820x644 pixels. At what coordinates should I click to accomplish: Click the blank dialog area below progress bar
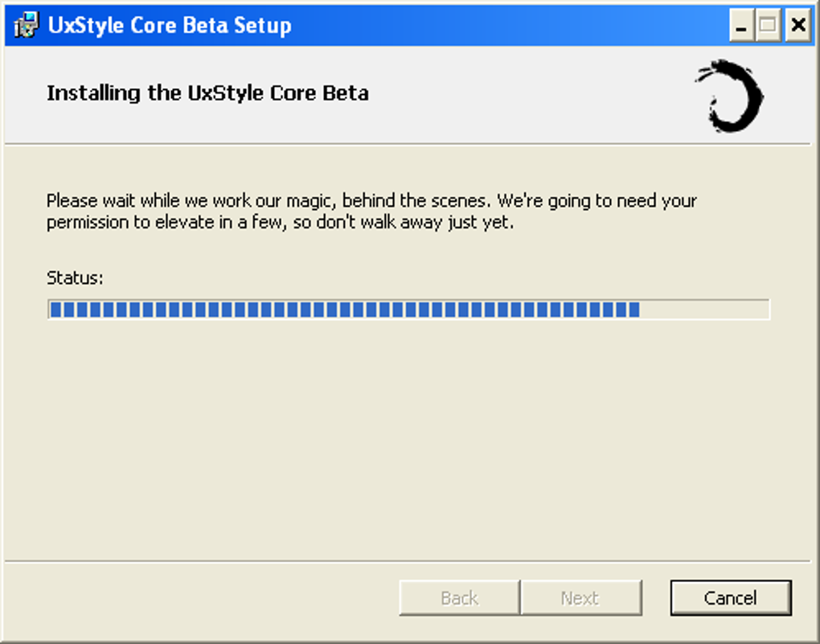408,440
